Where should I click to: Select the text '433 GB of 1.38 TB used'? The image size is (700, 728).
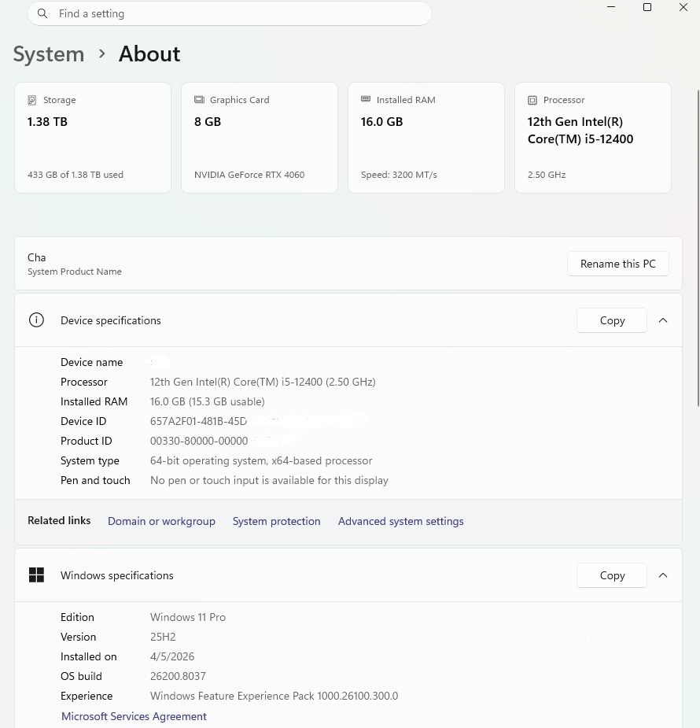pyautogui.click(x=76, y=175)
